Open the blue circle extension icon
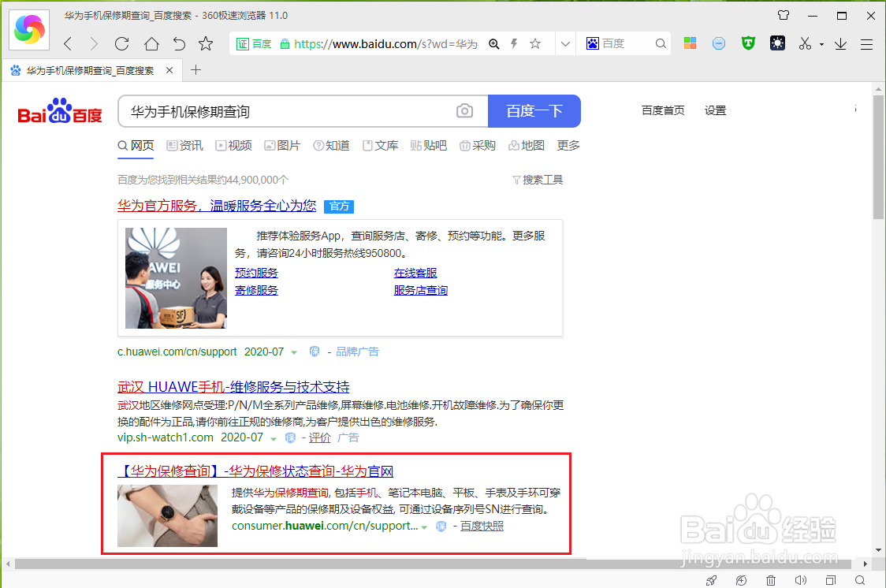886x588 pixels. pos(719,43)
